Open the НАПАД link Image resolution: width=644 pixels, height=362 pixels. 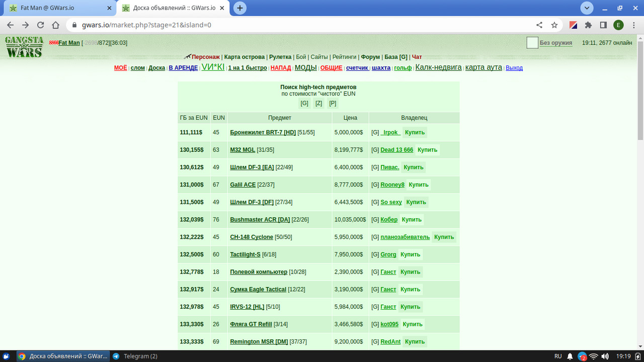point(281,67)
